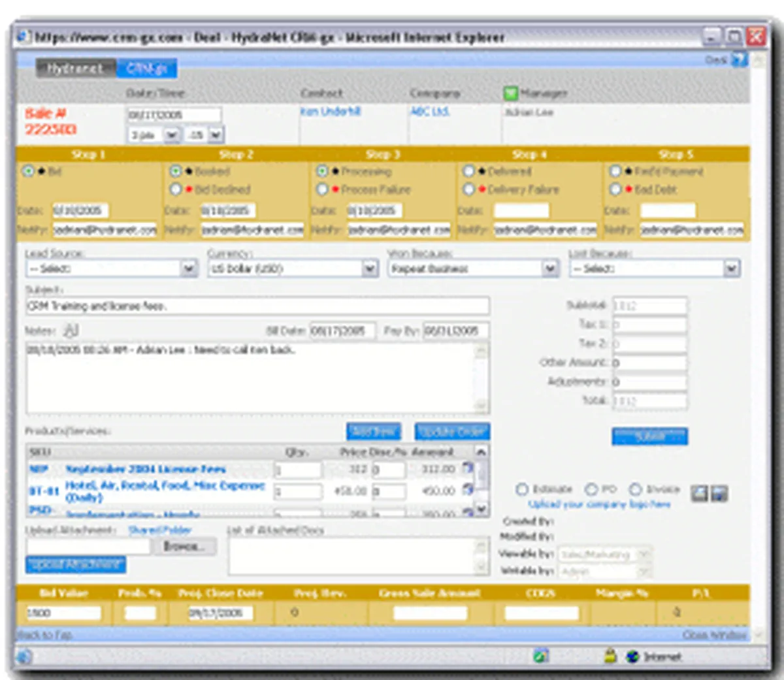Select the Delivery Failure radio button
Screen dimensions: 784x680
click(x=468, y=189)
